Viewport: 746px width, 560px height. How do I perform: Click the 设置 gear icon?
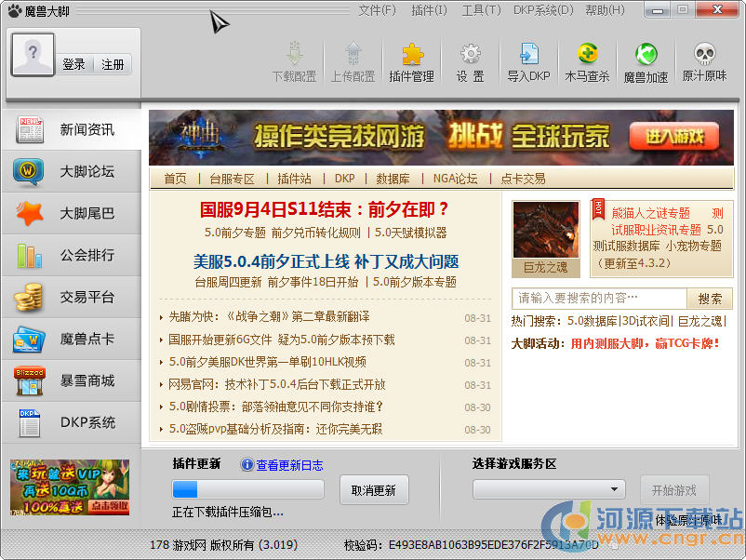[470, 61]
